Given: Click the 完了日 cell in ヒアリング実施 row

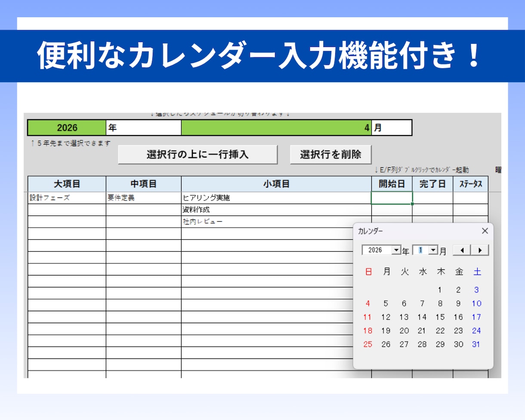Looking at the screenshot, I should click(432, 198).
